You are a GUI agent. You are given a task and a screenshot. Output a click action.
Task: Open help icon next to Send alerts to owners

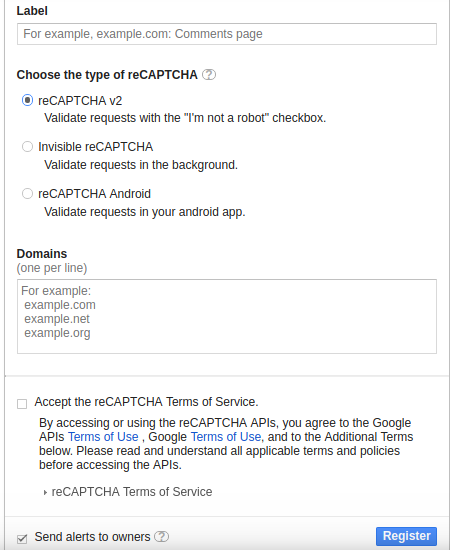[x=161, y=536]
